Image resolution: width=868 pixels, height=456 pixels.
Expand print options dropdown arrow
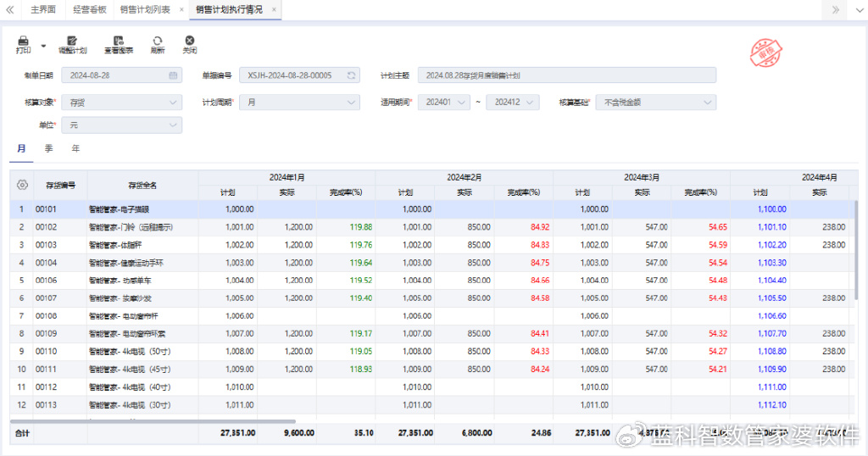[x=43, y=46]
